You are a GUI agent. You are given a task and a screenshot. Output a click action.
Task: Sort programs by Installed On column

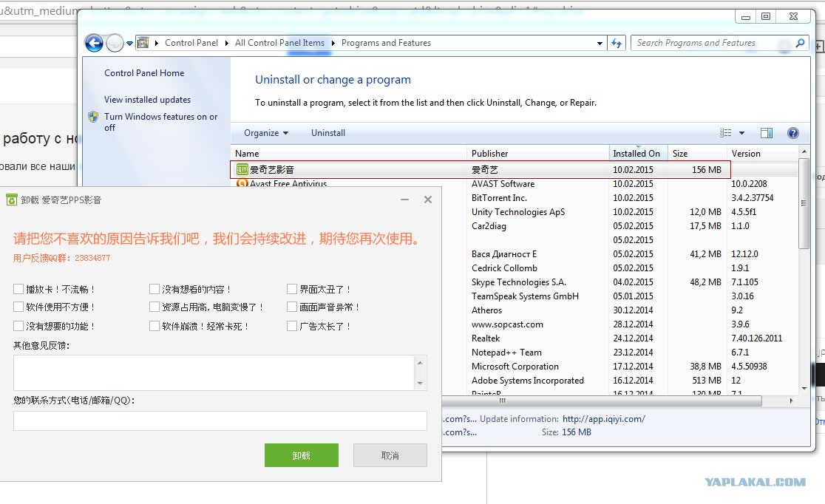[x=638, y=154]
